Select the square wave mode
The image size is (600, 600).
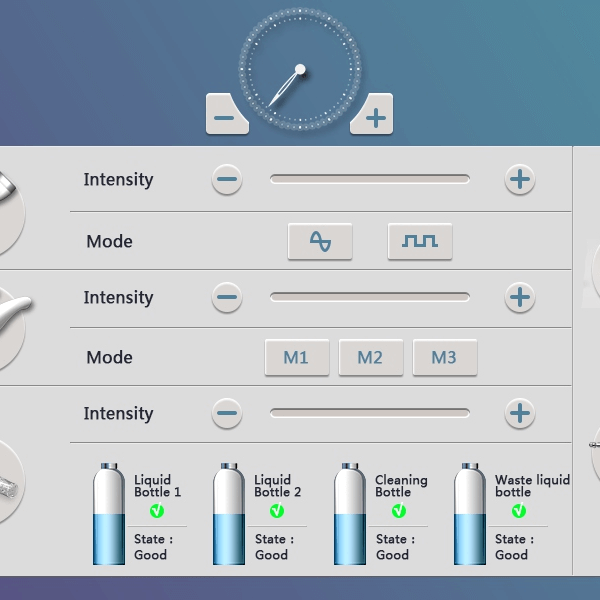click(x=420, y=241)
